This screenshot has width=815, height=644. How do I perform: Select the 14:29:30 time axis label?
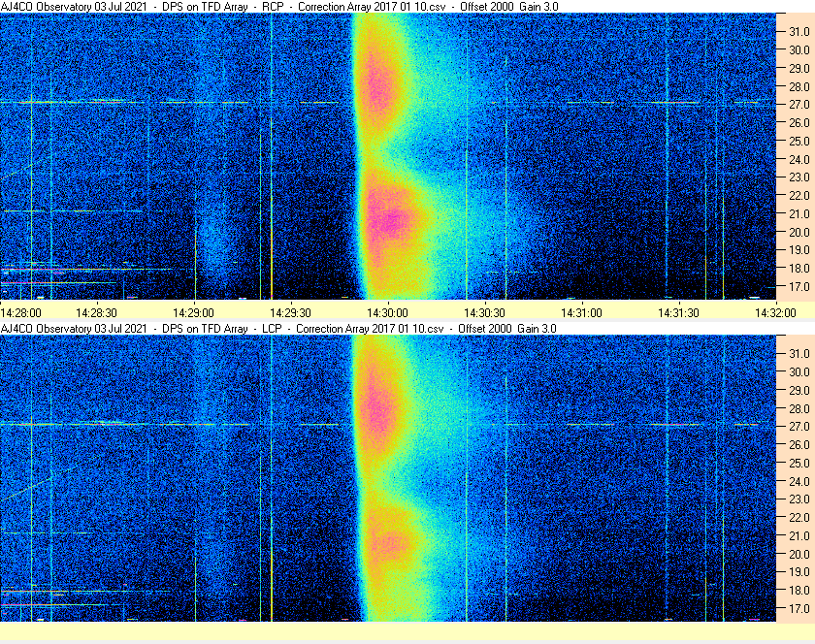pyautogui.click(x=290, y=313)
